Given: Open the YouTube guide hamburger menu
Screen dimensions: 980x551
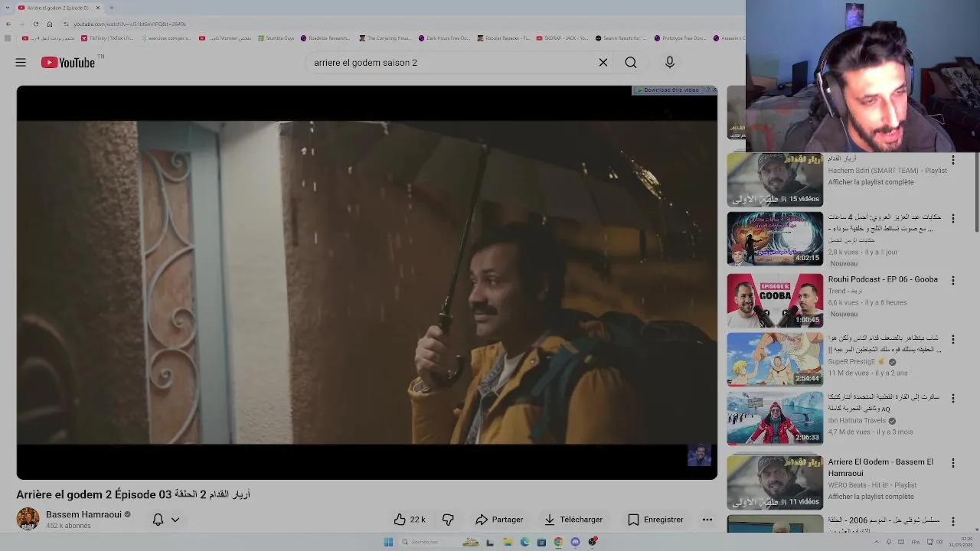Looking at the screenshot, I should [21, 63].
